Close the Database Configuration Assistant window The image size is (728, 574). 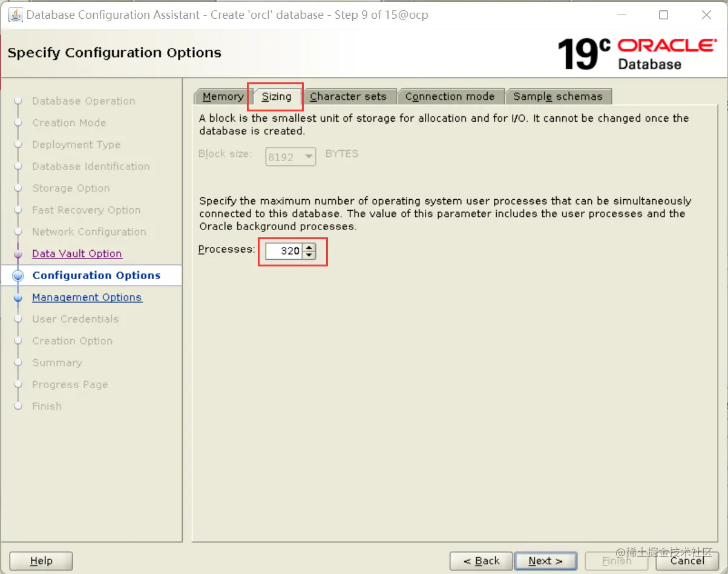click(x=706, y=15)
